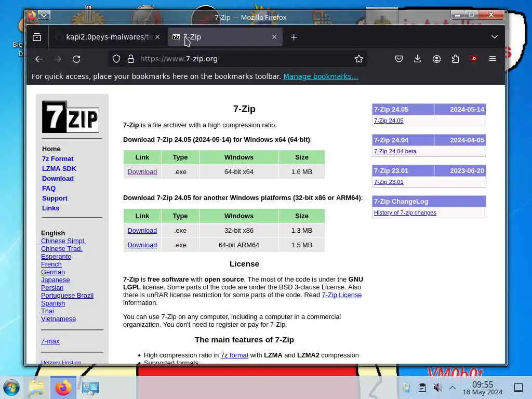The width and height of the screenshot is (532, 399).
Task: Open the clipboard tray icon
Action: coord(422,388)
